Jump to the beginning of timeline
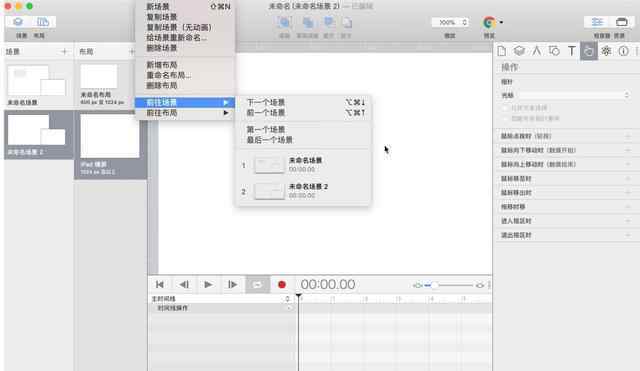Screen dimensions: 640x371 coord(160,284)
